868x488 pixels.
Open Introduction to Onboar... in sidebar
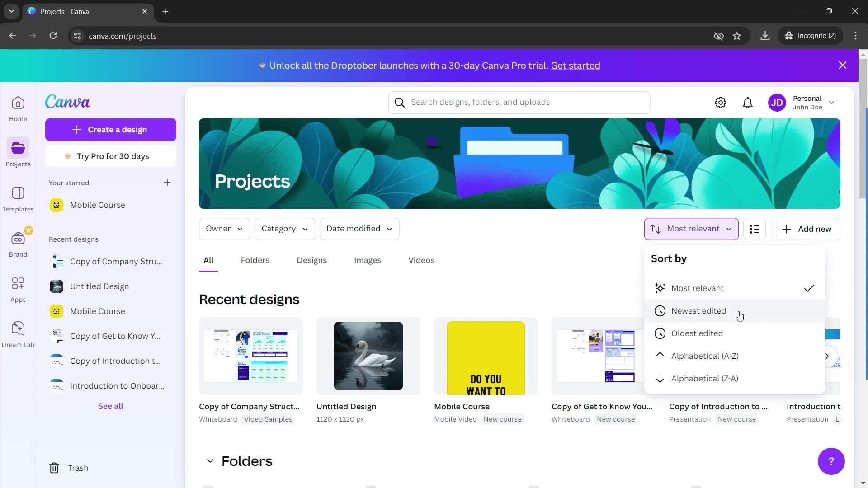click(x=111, y=386)
